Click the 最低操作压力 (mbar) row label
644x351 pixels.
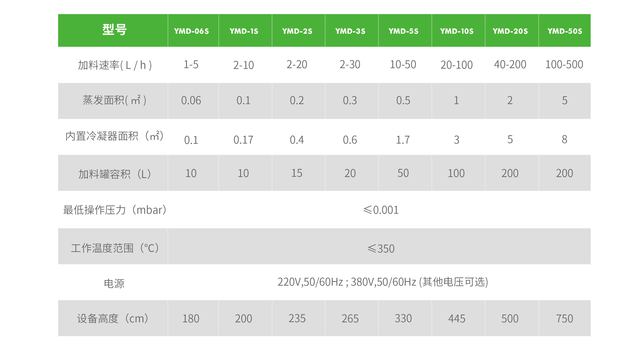click(115, 210)
